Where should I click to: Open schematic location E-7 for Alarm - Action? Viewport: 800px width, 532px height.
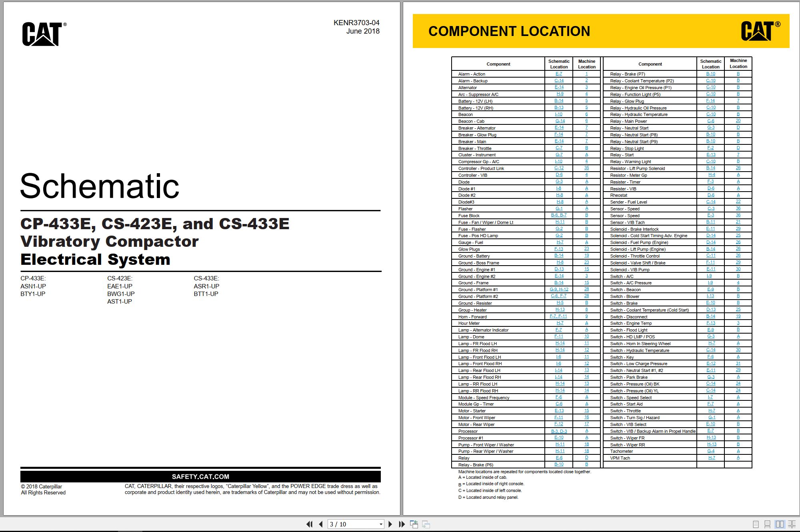pyautogui.click(x=559, y=74)
